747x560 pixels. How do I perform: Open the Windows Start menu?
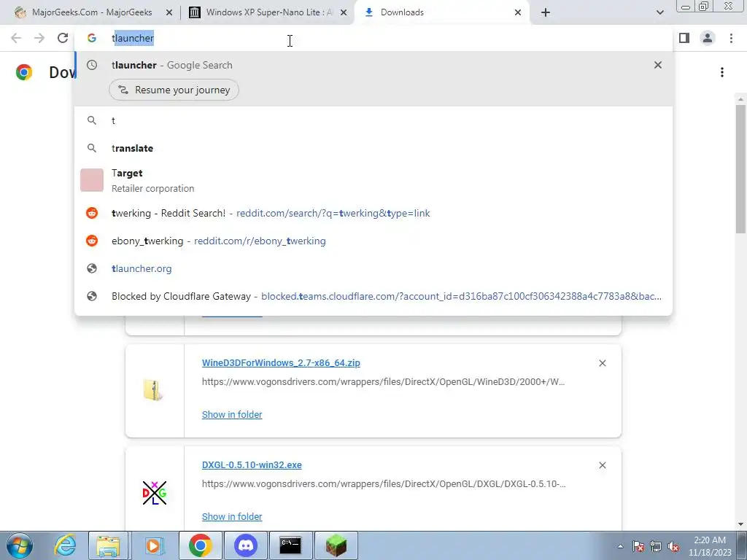tap(20, 545)
